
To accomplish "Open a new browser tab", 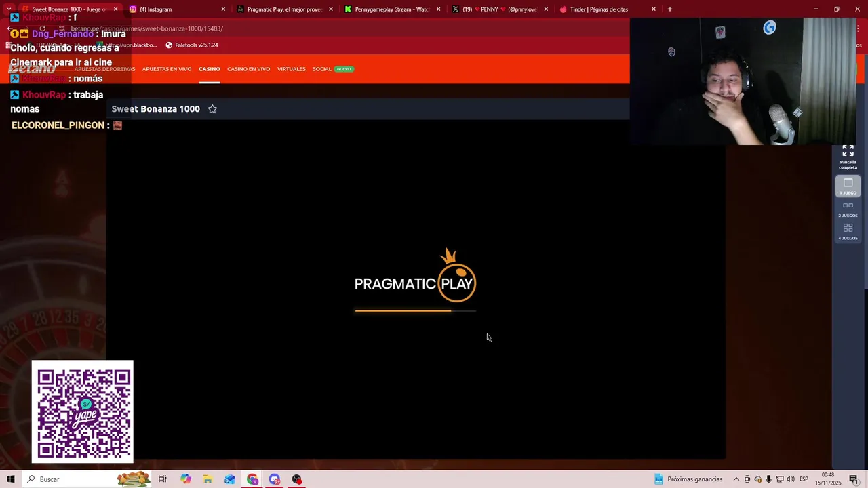I will click(x=670, y=9).
